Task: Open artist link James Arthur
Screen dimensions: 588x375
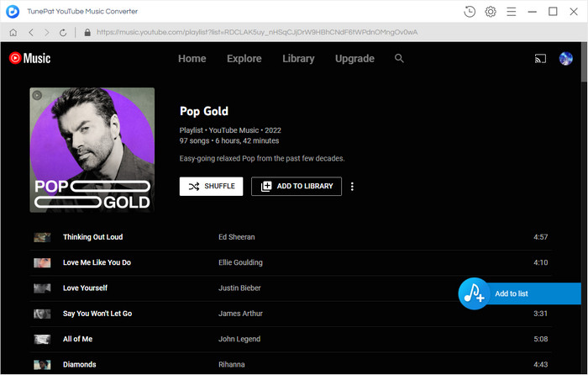Action: pyautogui.click(x=240, y=314)
